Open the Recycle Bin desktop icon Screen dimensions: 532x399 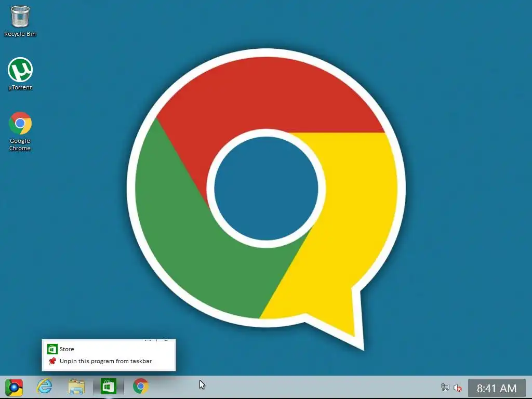tap(20, 21)
